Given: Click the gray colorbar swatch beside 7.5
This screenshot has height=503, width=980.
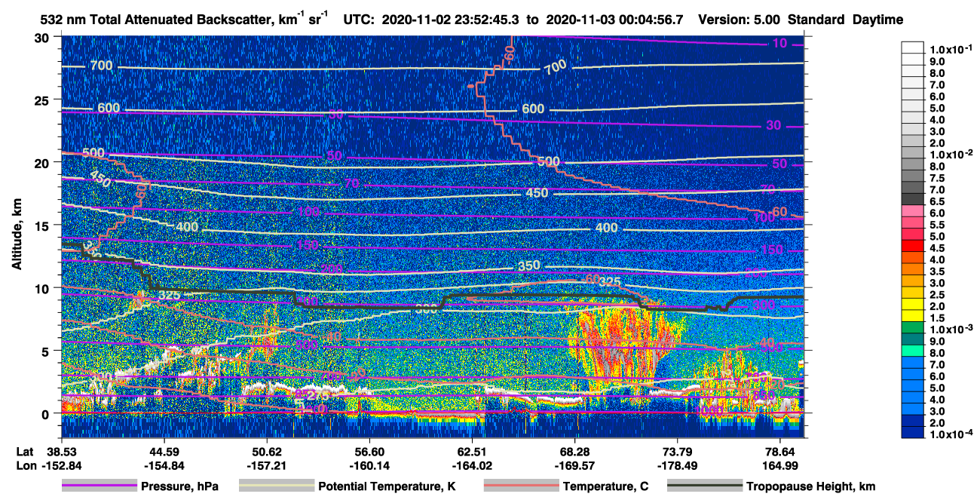Looking at the screenshot, I should [x=913, y=177].
